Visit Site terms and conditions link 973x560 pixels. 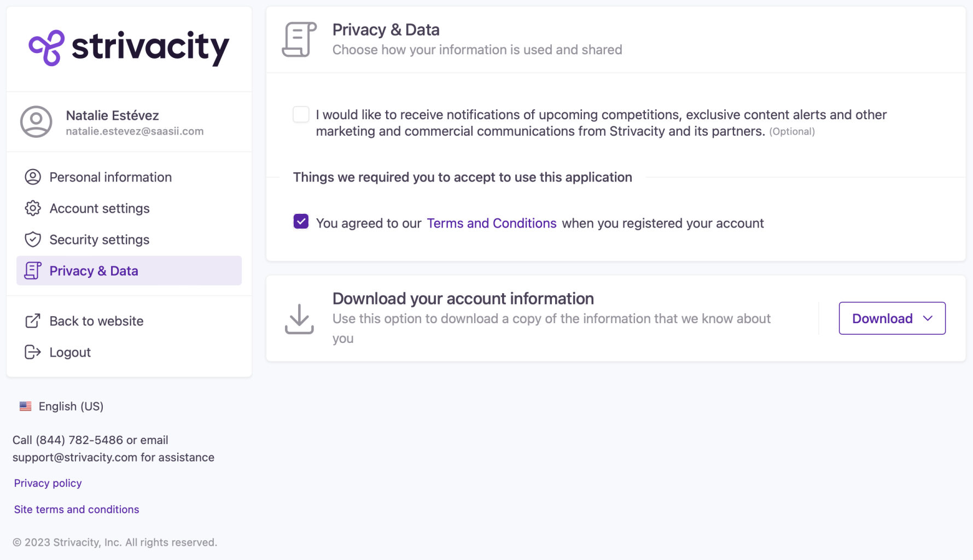77,509
